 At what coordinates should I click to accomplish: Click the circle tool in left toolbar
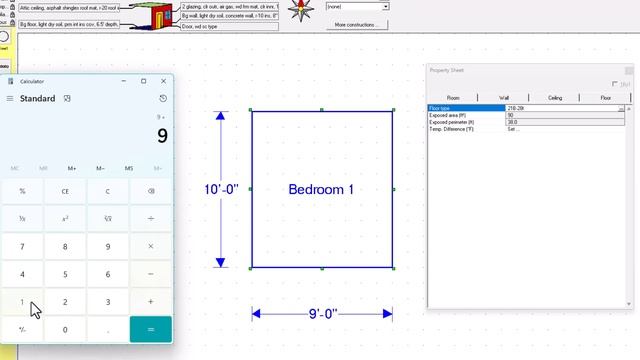click(4, 37)
